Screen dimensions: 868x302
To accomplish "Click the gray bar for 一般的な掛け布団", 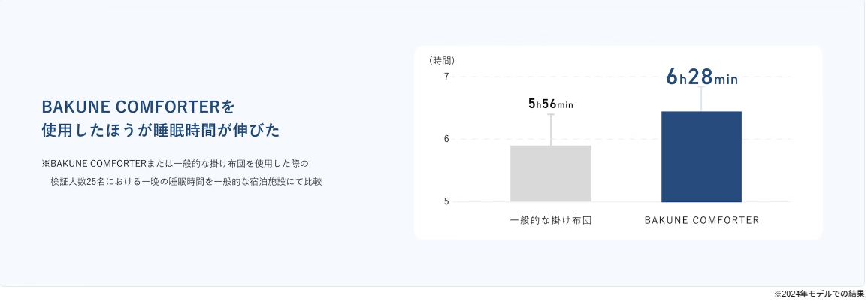I will click(x=550, y=174).
